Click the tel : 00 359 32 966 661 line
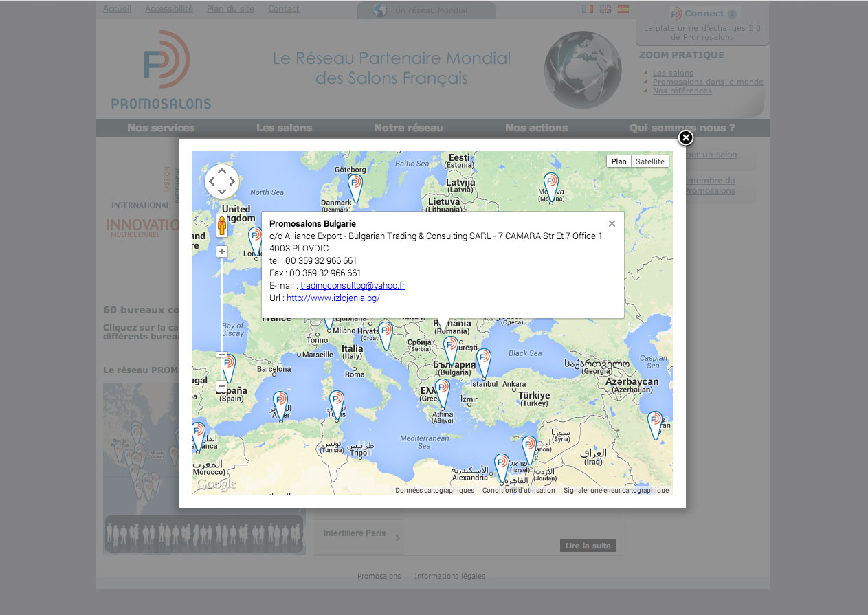 pos(313,260)
